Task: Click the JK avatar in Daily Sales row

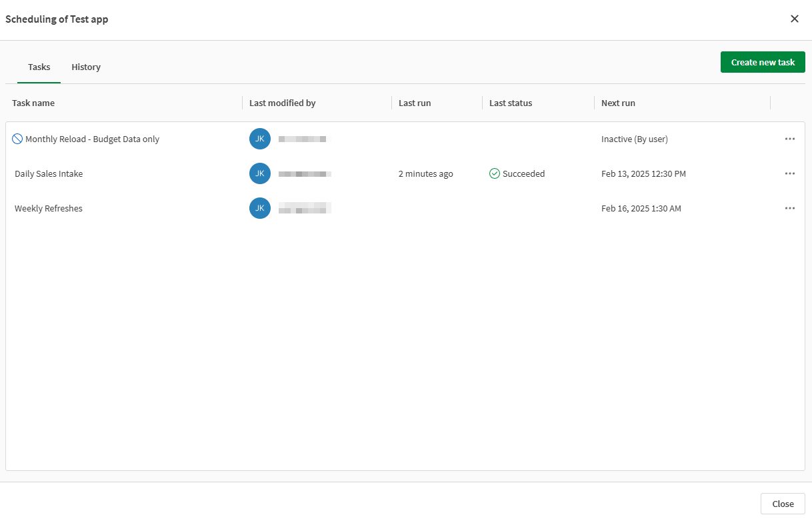Action: [260, 173]
